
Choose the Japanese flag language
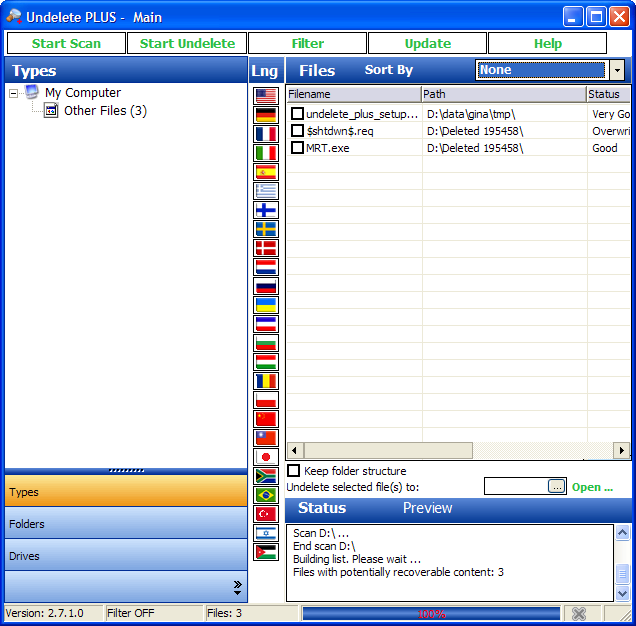[266, 457]
